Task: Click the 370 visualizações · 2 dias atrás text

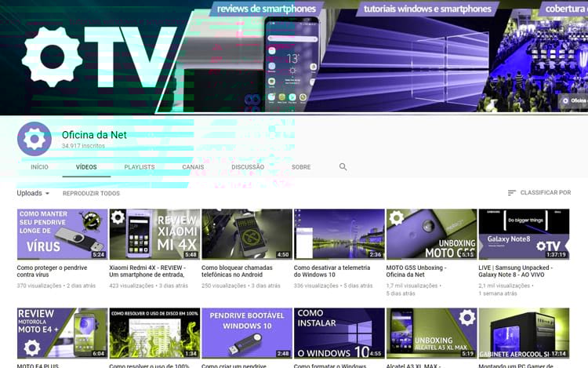Action: pyautogui.click(x=56, y=286)
